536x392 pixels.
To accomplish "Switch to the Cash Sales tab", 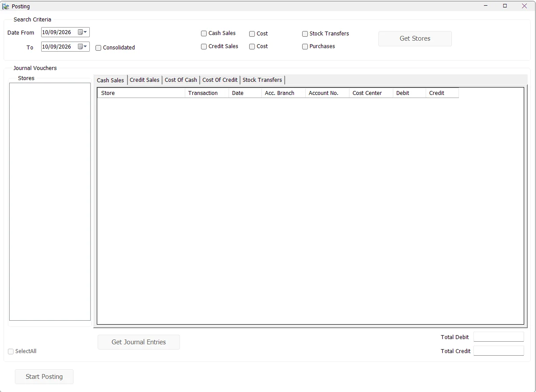I will (110, 80).
